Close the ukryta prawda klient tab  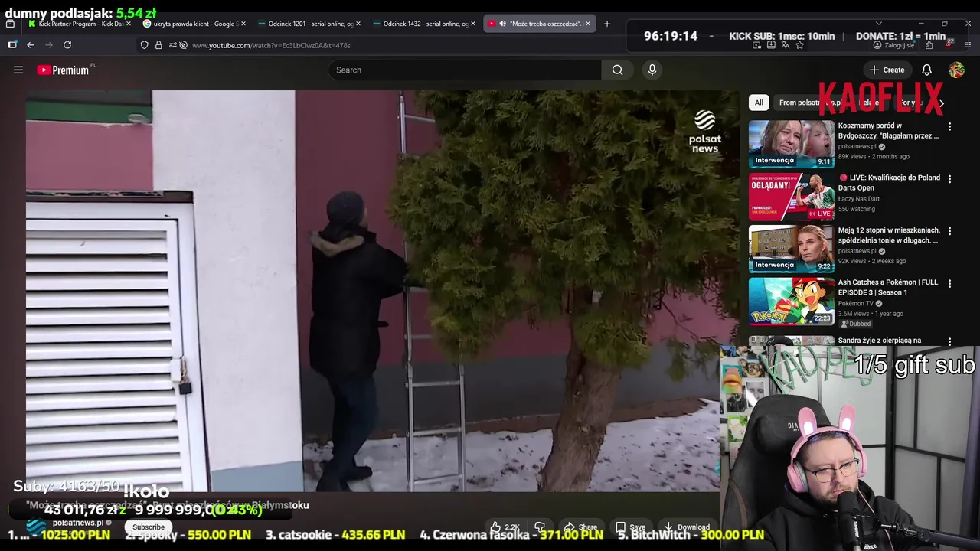click(x=243, y=24)
